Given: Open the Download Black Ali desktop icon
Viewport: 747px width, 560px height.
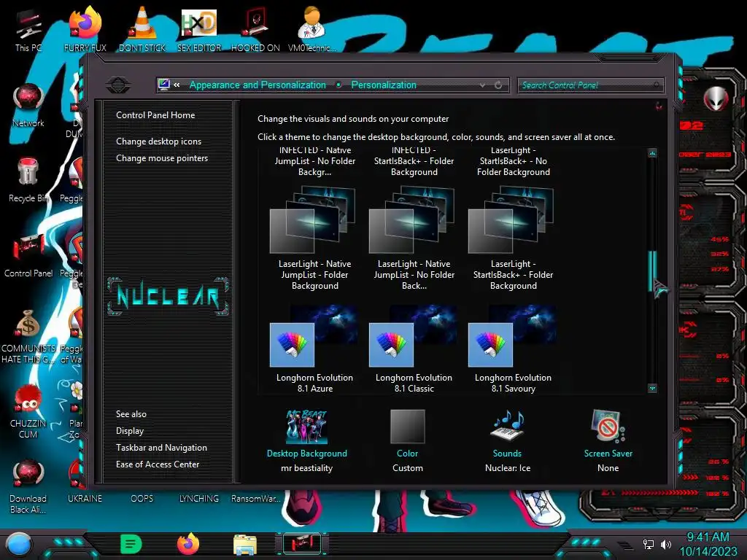Looking at the screenshot, I should 28,486.
